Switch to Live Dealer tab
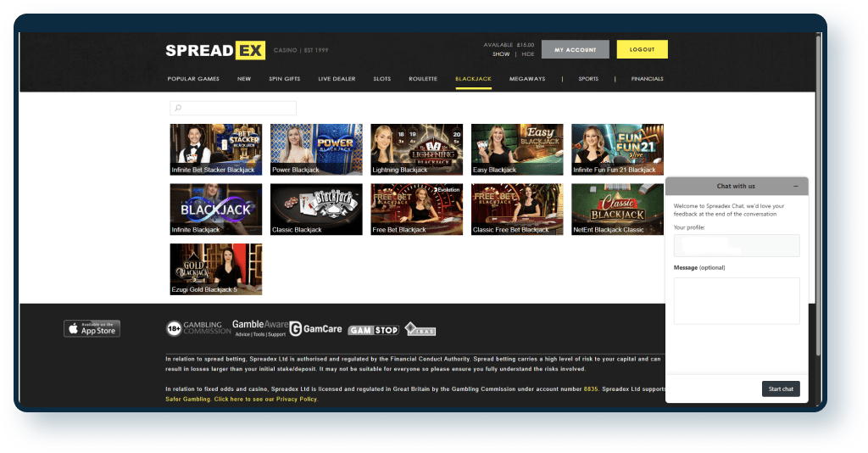The width and height of the screenshot is (868, 453). click(x=337, y=79)
